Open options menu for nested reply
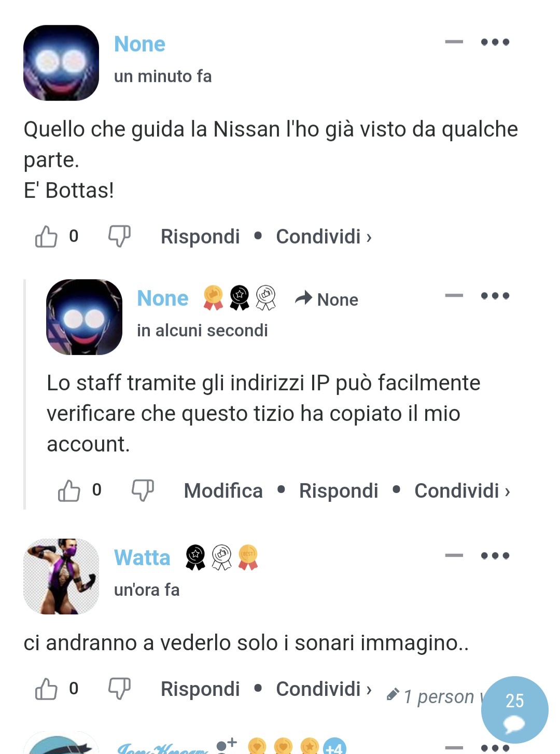The image size is (560, 754). [x=495, y=295]
